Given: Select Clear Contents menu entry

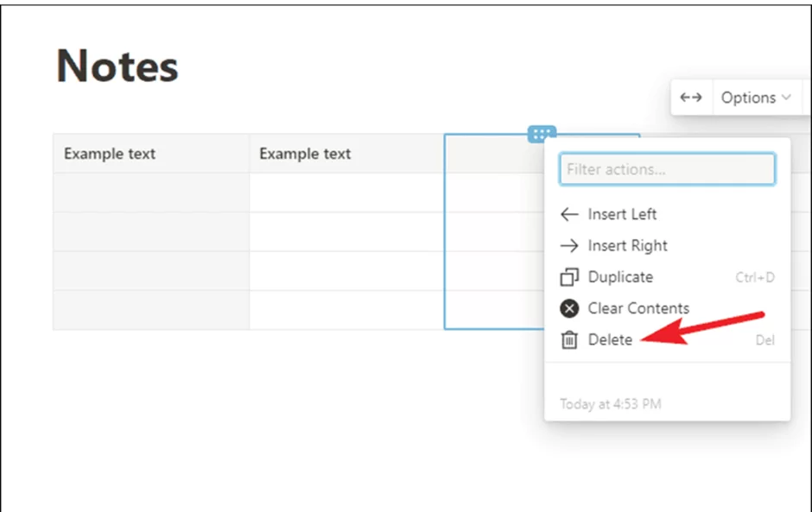Looking at the screenshot, I should tap(667, 308).
